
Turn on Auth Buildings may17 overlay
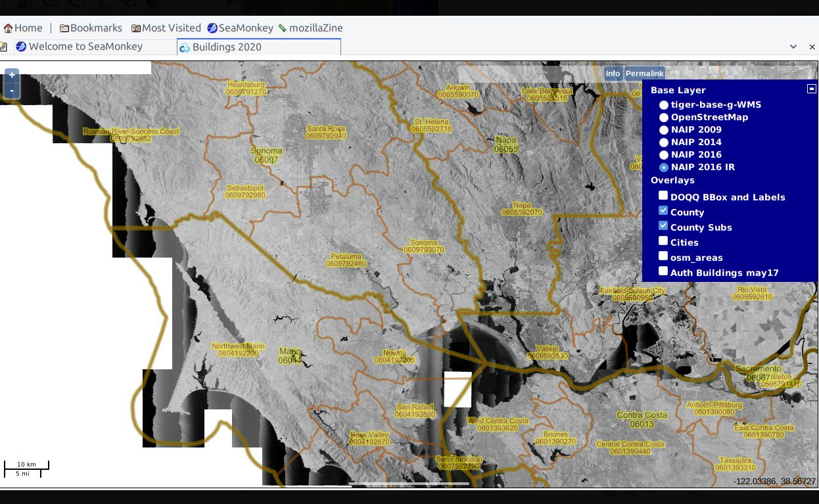click(x=663, y=271)
